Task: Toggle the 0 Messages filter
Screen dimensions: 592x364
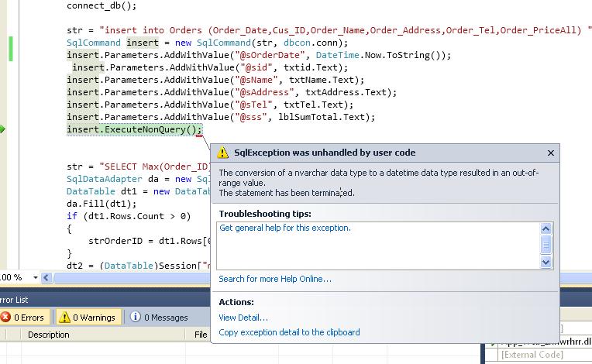Action: (x=158, y=318)
